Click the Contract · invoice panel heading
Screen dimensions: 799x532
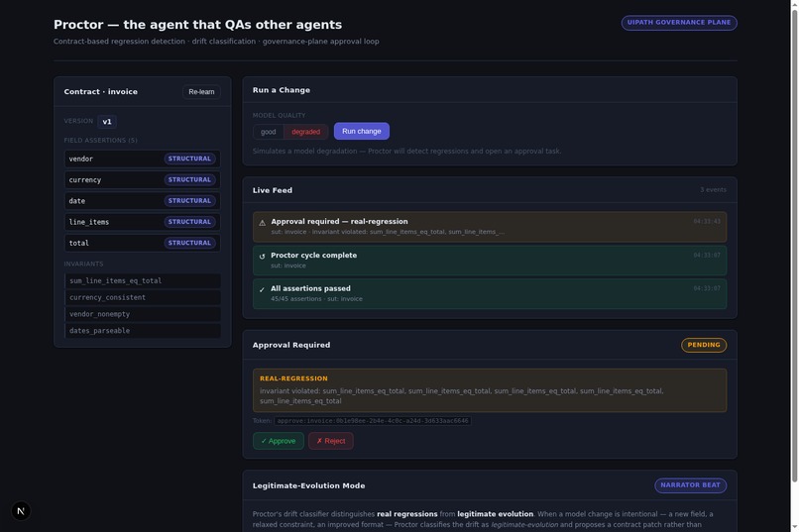pyautogui.click(x=101, y=91)
